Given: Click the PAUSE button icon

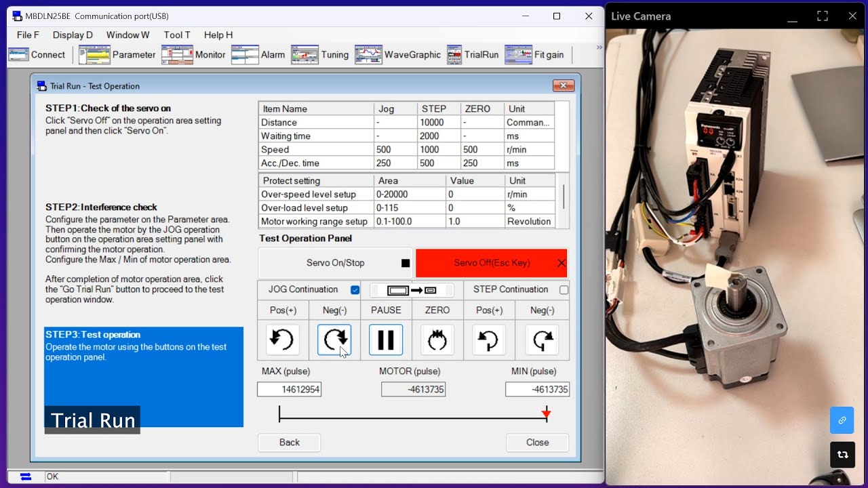Looking at the screenshot, I should [386, 340].
